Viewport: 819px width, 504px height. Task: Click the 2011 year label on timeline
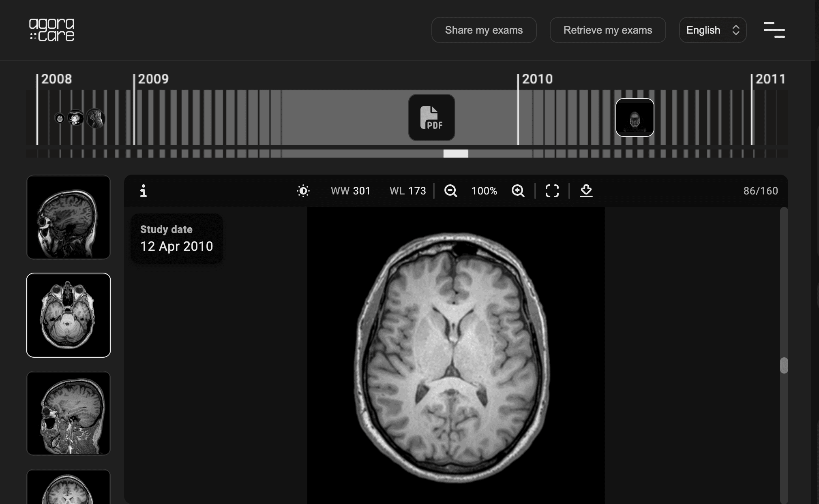click(x=770, y=79)
